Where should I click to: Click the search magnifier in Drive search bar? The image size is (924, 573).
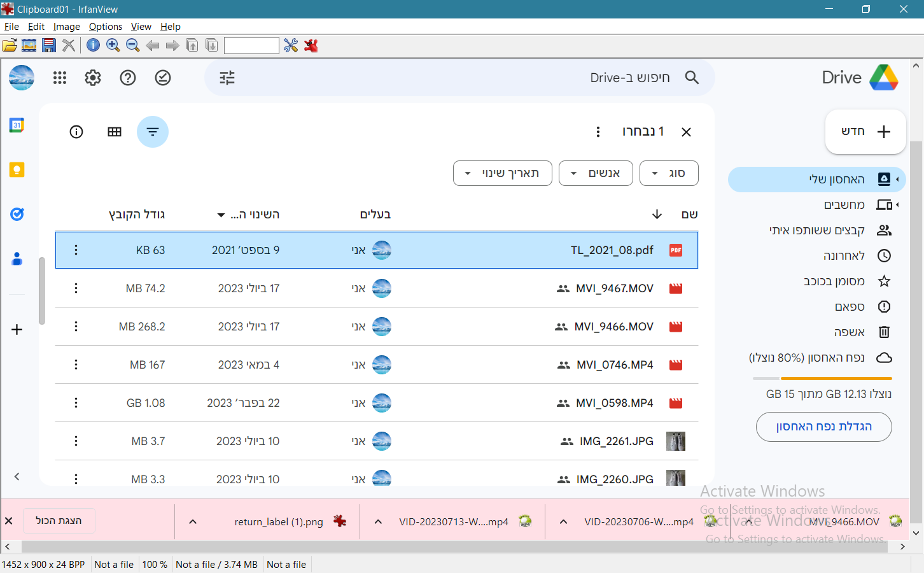point(692,78)
